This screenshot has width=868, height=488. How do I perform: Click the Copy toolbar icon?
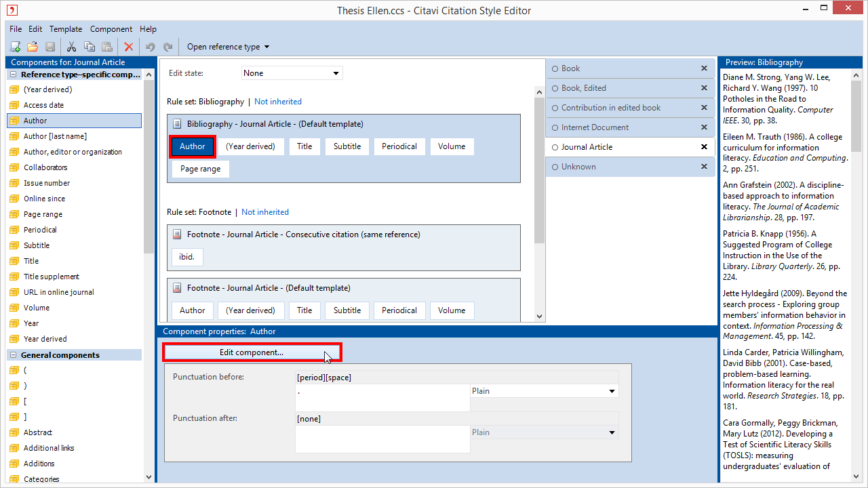point(89,47)
